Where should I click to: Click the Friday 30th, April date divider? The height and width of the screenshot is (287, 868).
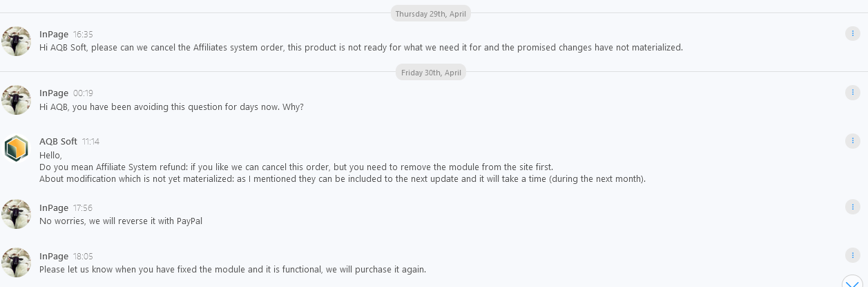tap(431, 73)
